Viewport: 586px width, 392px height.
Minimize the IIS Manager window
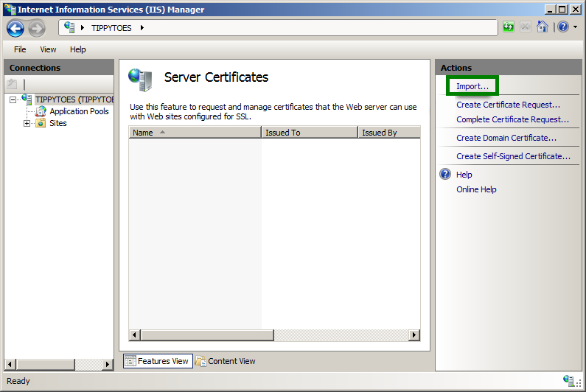point(549,10)
